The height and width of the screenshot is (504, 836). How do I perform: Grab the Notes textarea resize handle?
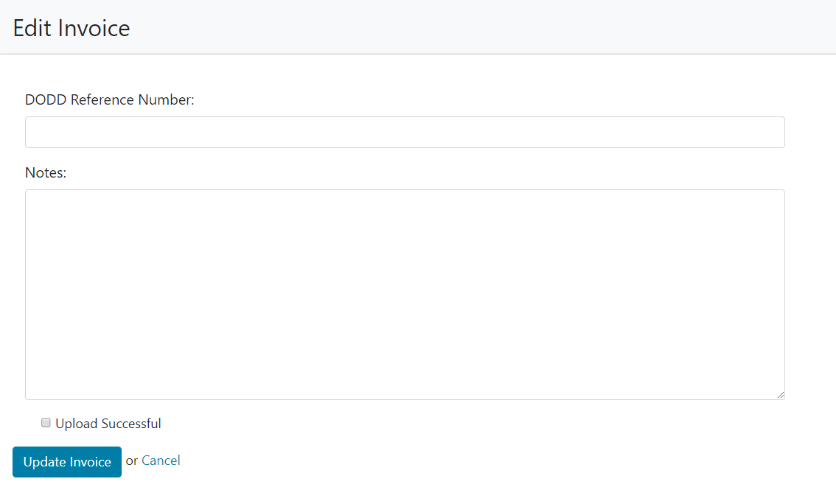coord(780,395)
